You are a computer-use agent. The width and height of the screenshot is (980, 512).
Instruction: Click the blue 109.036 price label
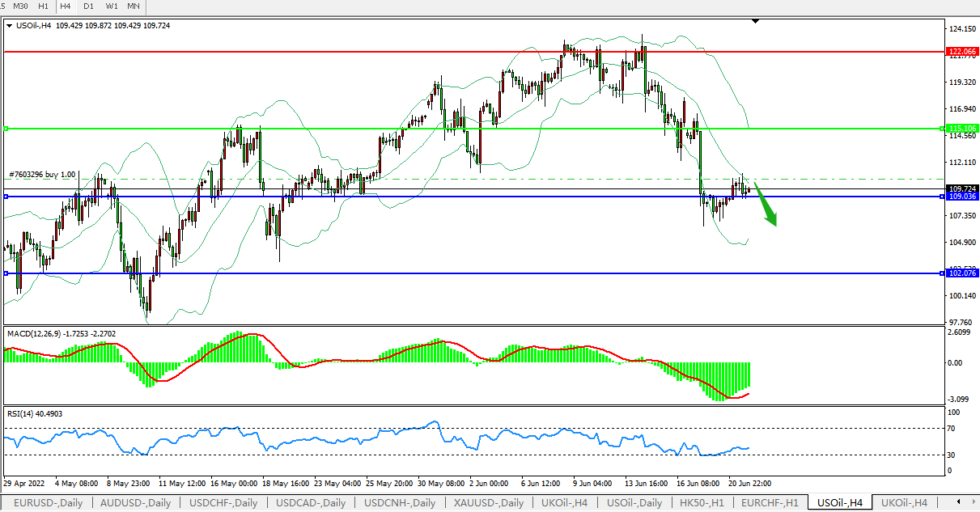pyautogui.click(x=962, y=197)
